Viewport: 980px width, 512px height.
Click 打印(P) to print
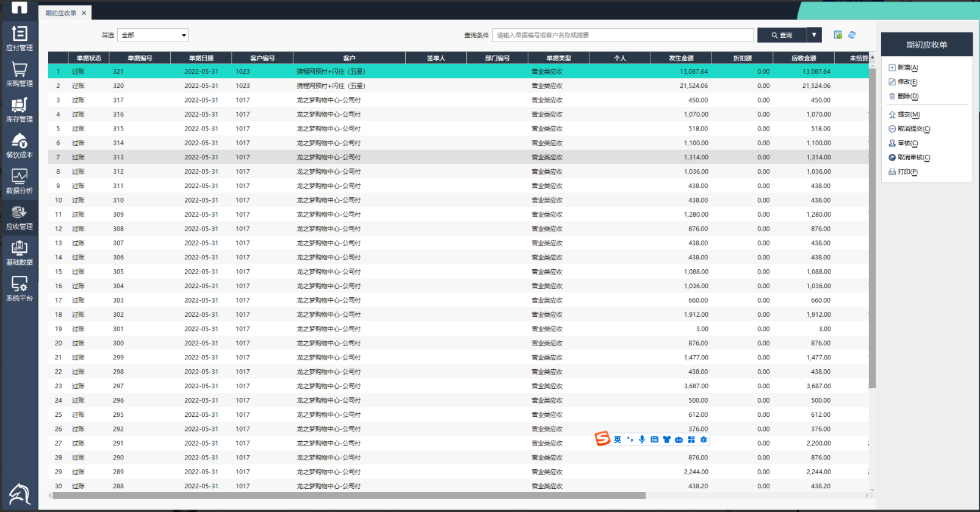click(907, 172)
